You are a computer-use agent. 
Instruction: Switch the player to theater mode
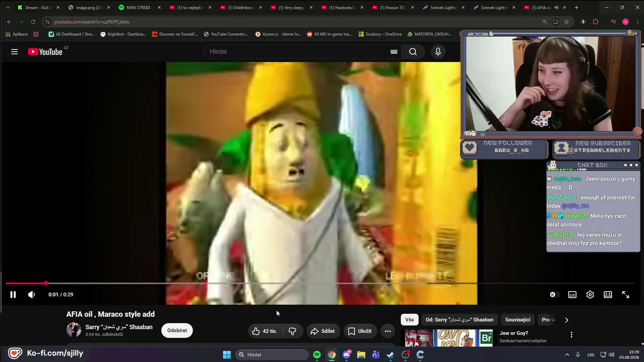pyautogui.click(x=608, y=295)
